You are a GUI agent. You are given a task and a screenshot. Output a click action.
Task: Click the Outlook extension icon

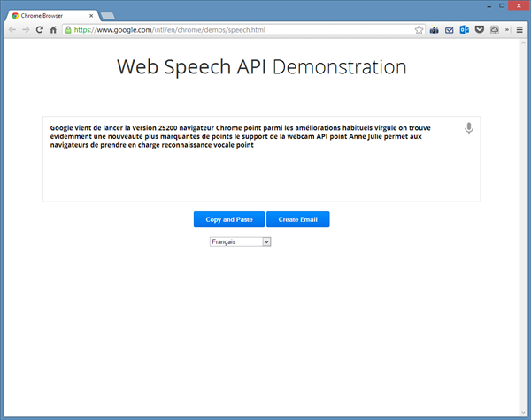click(x=465, y=29)
